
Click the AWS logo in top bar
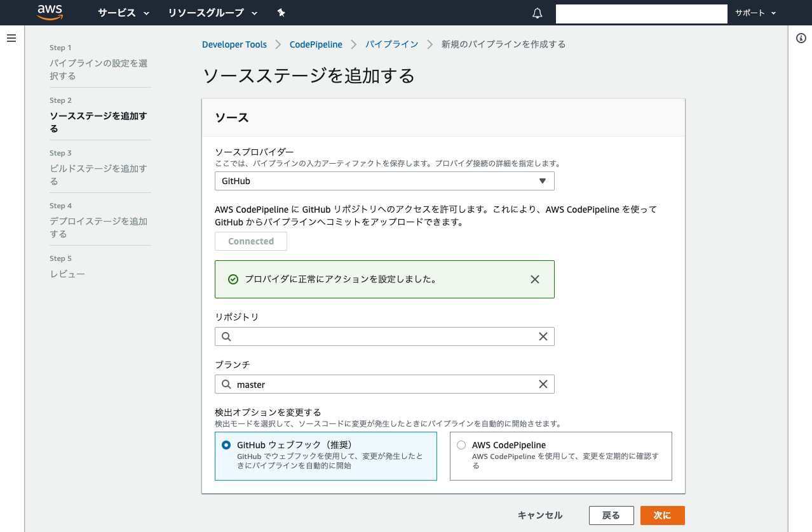click(50, 13)
